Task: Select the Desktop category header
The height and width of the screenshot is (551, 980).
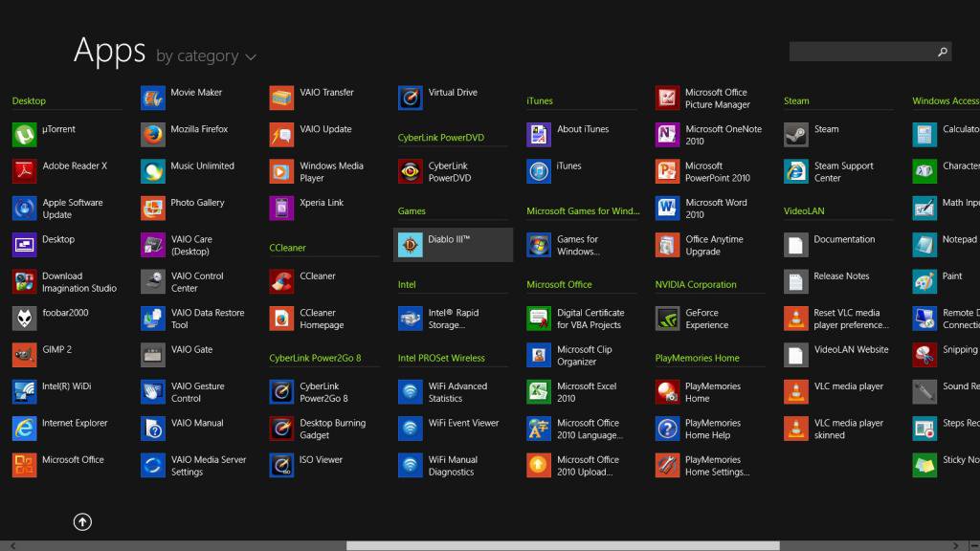Action: tap(29, 100)
